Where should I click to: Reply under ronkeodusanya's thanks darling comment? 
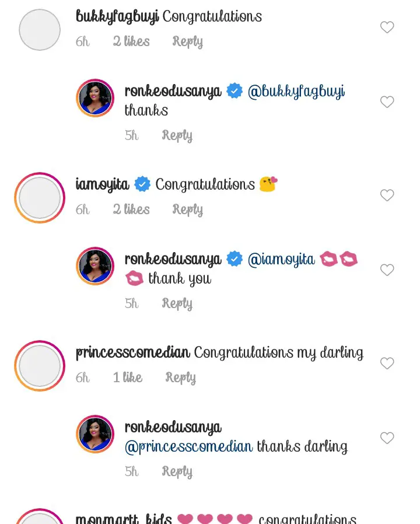click(x=177, y=471)
